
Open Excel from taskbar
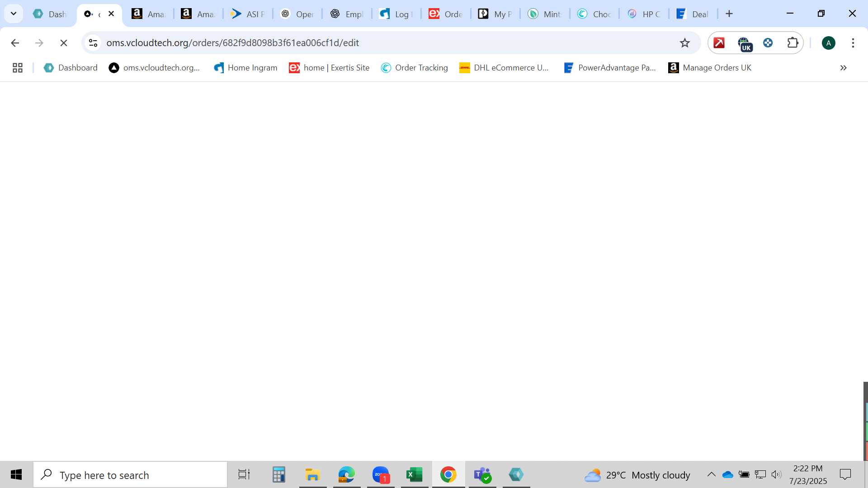(x=415, y=475)
